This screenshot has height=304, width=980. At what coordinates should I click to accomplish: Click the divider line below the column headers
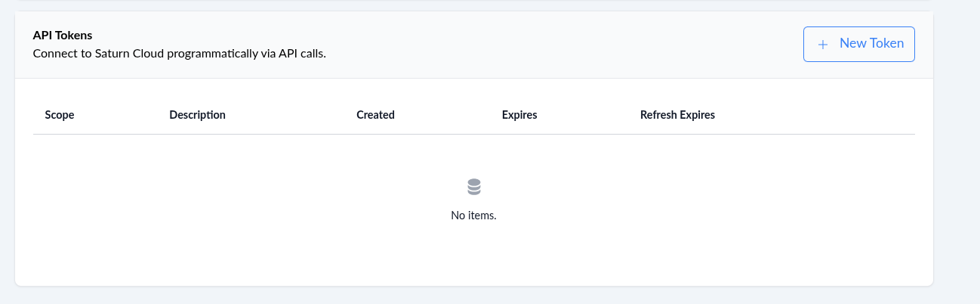[x=473, y=135]
